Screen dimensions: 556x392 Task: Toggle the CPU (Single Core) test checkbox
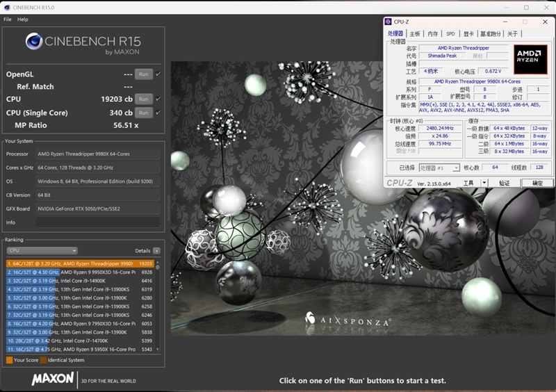click(x=158, y=113)
